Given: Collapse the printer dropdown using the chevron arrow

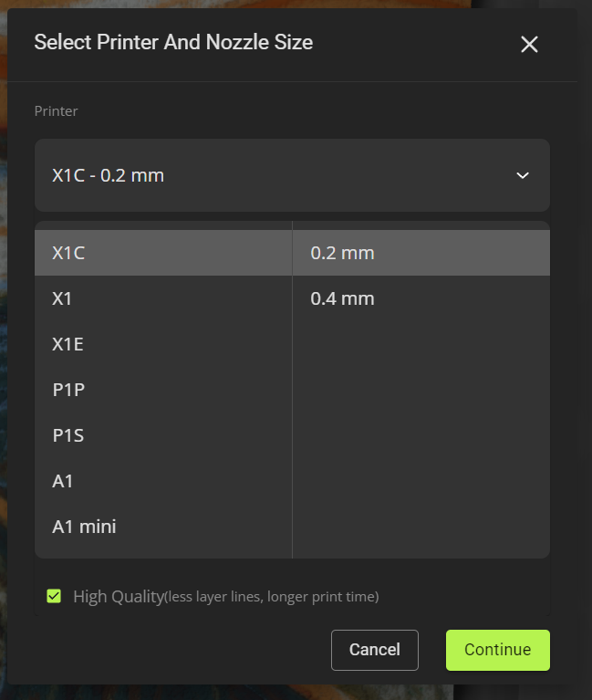Looking at the screenshot, I should [x=523, y=175].
